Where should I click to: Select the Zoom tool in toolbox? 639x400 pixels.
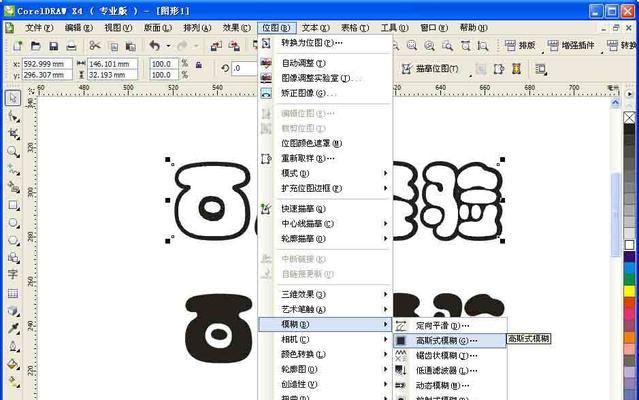click(x=13, y=152)
